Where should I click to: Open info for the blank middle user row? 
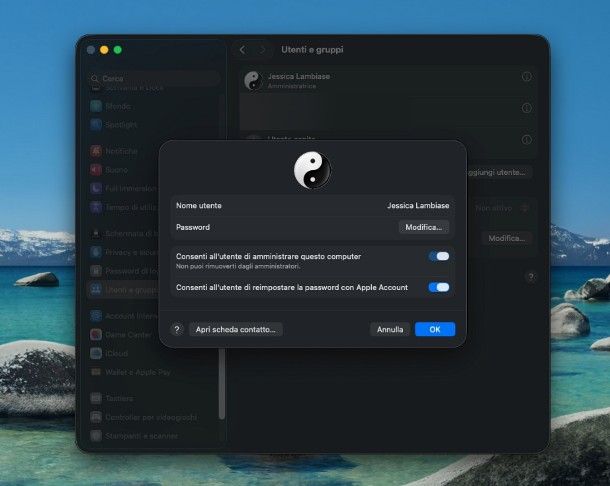coord(526,108)
